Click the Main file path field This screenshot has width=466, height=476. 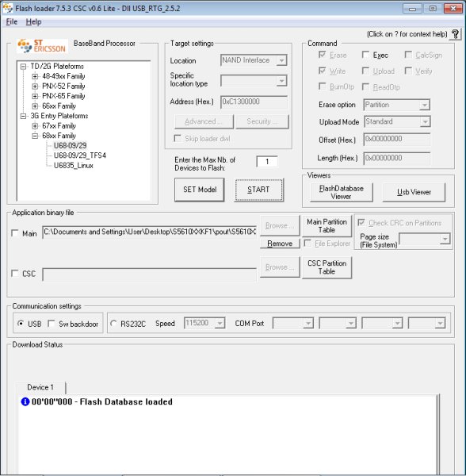pyautogui.click(x=150, y=232)
